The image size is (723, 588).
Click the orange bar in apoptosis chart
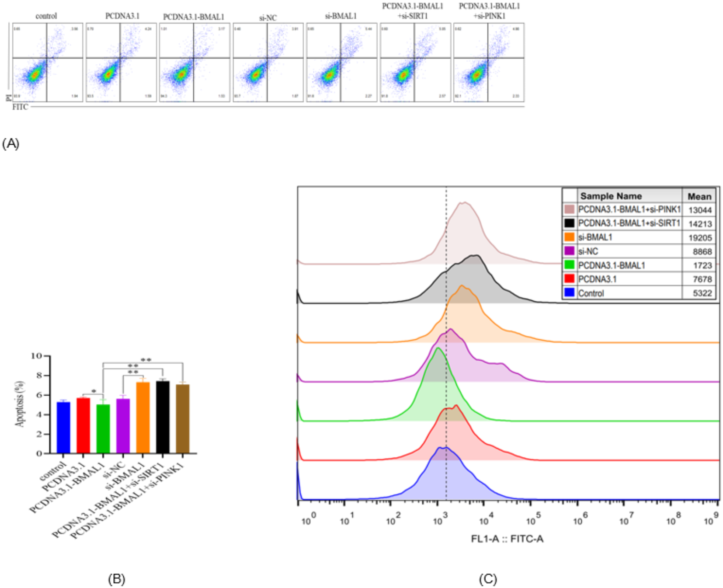(x=143, y=418)
